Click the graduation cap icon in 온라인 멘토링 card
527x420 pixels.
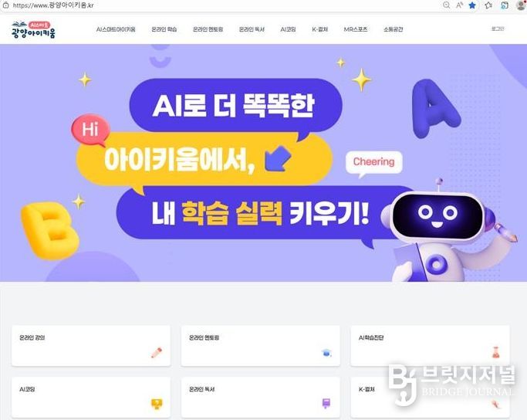click(326, 353)
